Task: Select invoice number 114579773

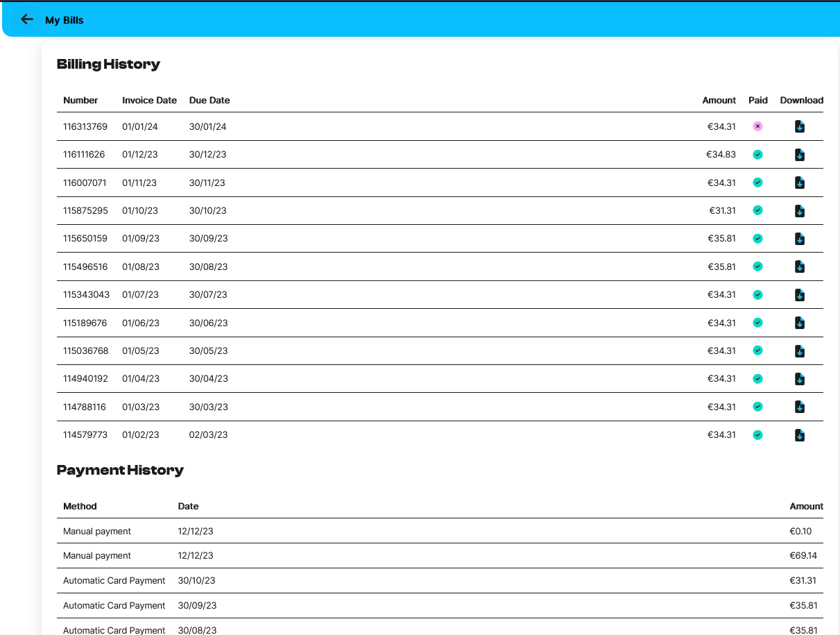Action: tap(85, 434)
